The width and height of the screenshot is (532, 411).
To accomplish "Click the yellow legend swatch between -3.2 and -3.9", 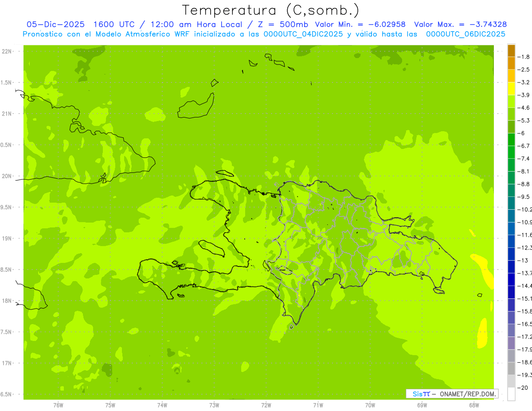I will coord(511,88).
